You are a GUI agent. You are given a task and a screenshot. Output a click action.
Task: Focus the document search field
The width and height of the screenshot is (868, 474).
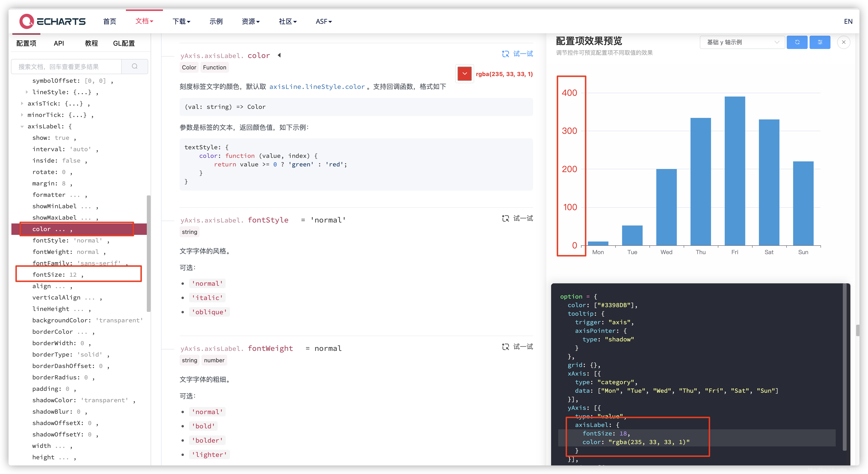pos(66,66)
